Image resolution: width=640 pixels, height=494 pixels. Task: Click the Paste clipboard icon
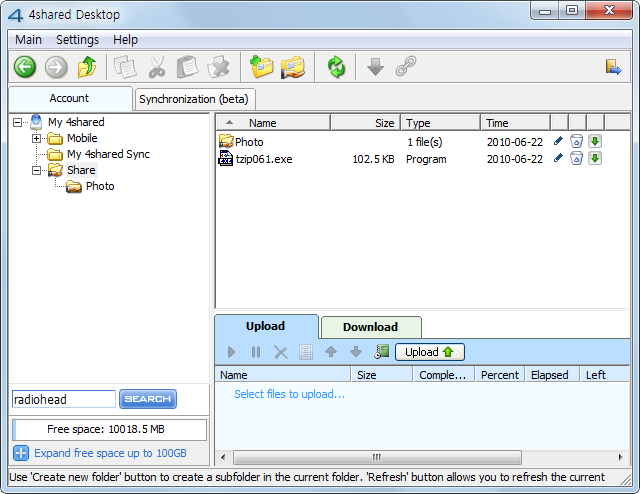[187, 67]
